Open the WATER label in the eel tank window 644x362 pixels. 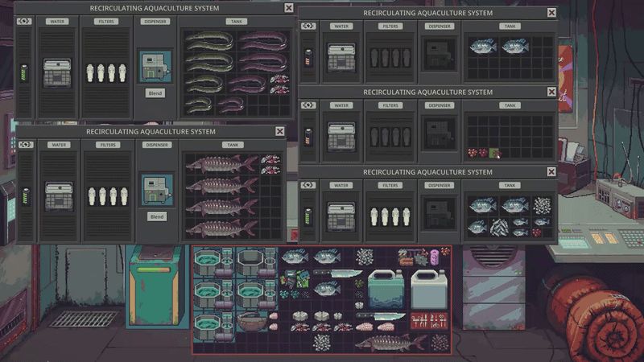pyautogui.click(x=57, y=22)
